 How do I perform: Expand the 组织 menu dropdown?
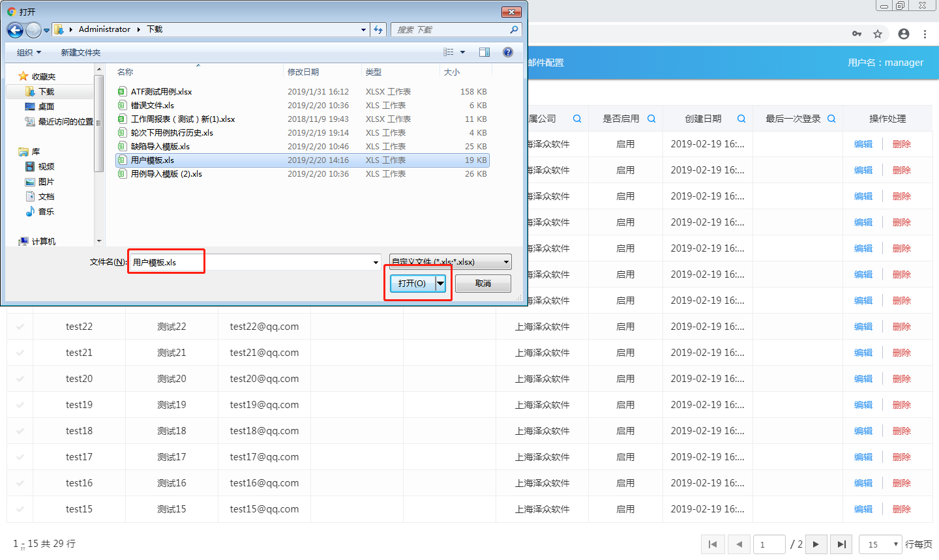click(29, 52)
